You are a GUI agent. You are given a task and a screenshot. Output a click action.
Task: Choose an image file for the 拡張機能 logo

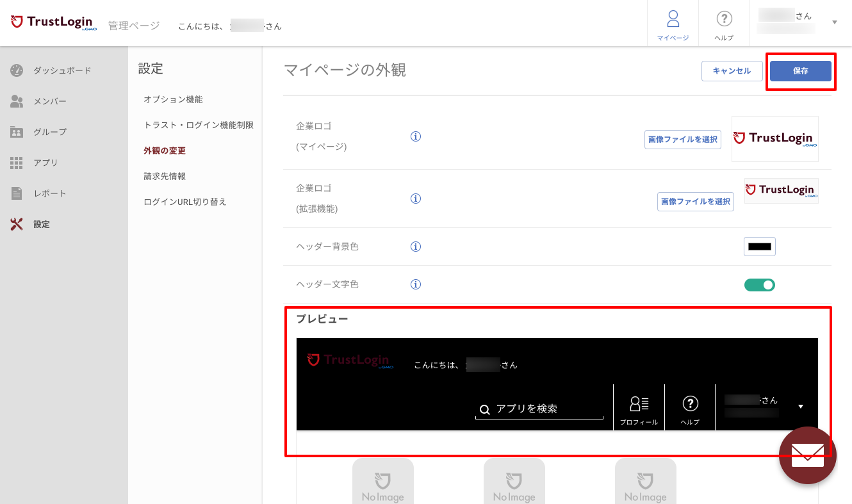[696, 201]
